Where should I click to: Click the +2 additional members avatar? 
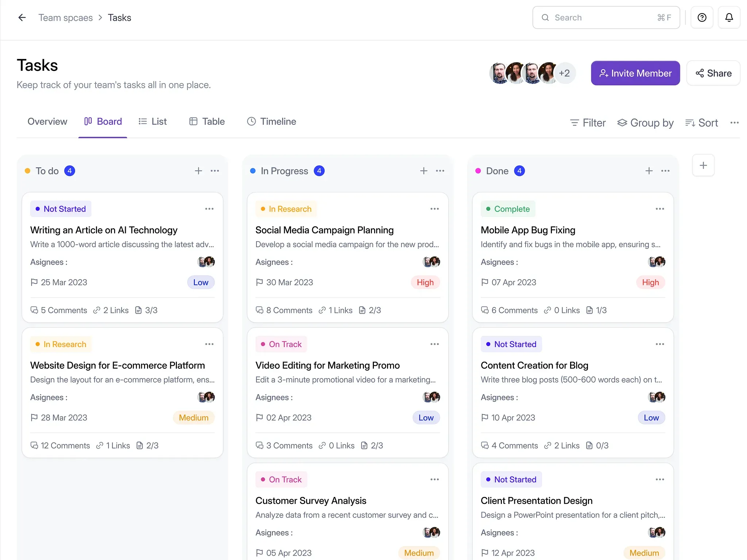click(x=564, y=73)
